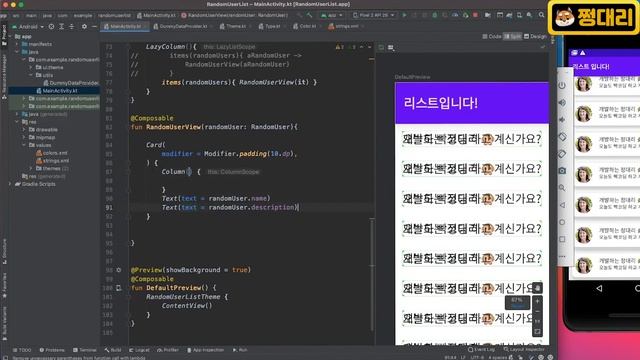The image size is (640, 360).
Task: Zoom in the Compose preview with plus
Action: pos(537,301)
